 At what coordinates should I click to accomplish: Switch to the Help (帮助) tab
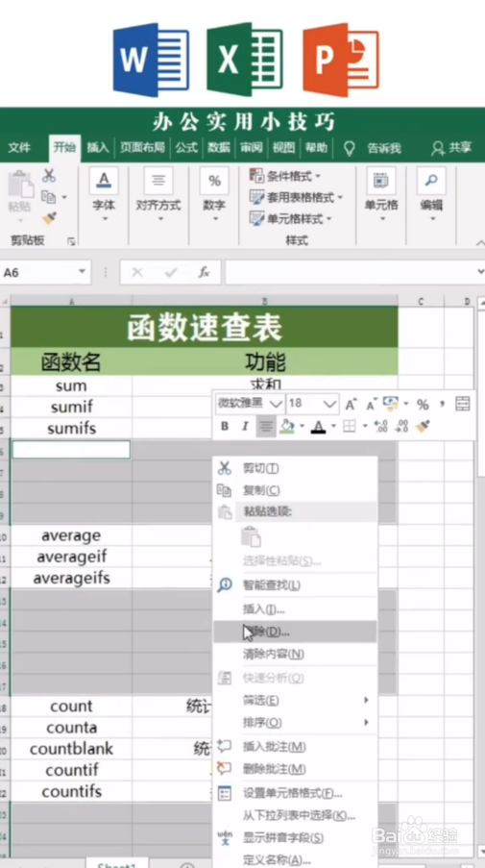[x=316, y=148]
